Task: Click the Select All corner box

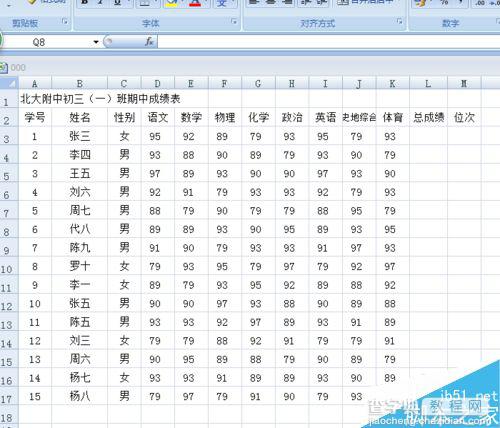Action: tap(9, 83)
